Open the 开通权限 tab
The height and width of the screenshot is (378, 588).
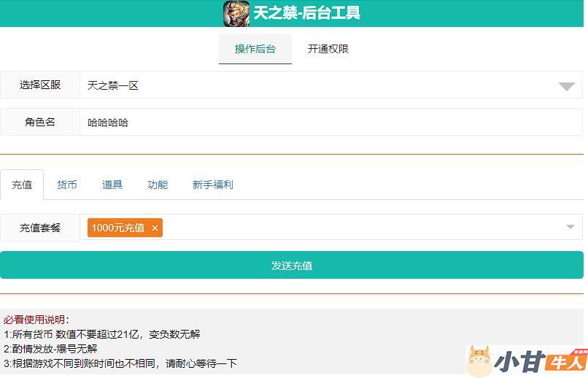click(x=328, y=49)
